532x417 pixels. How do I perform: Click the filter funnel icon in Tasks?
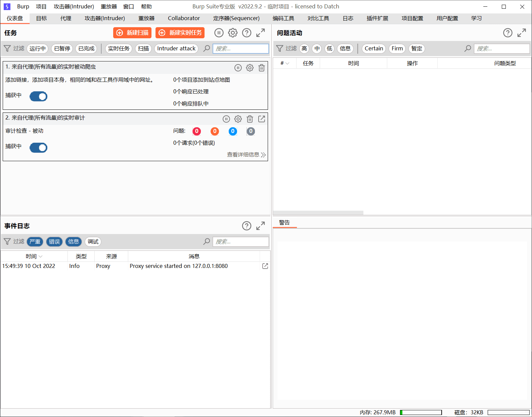(7, 49)
